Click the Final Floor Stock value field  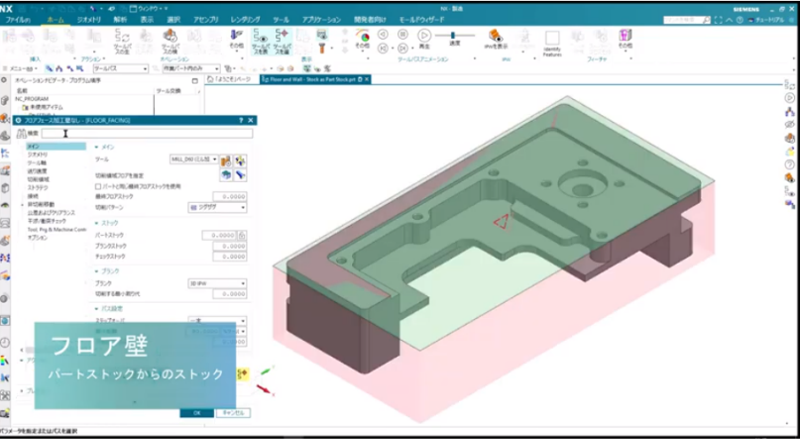230,197
